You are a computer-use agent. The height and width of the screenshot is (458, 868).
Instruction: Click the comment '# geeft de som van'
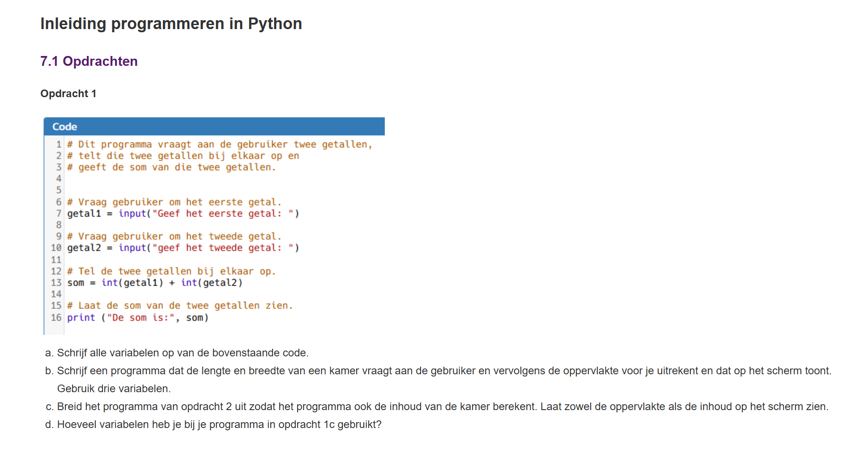171,167
